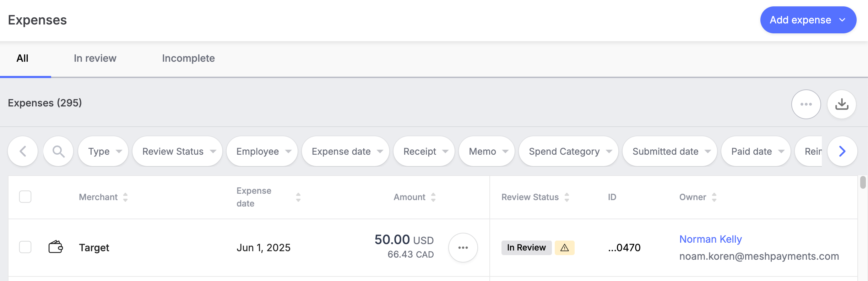Show more filters with the right arrow
The width and height of the screenshot is (868, 281).
(x=842, y=151)
